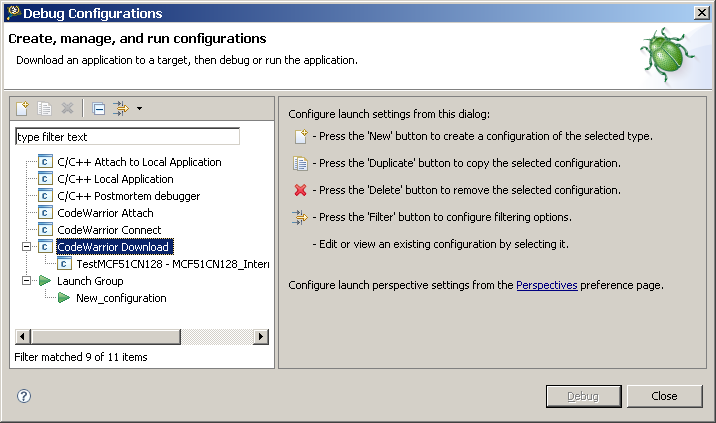716x423 pixels.
Task: Click 'Filter matched 9 of 11 items' text
Action: pyautogui.click(x=81, y=357)
